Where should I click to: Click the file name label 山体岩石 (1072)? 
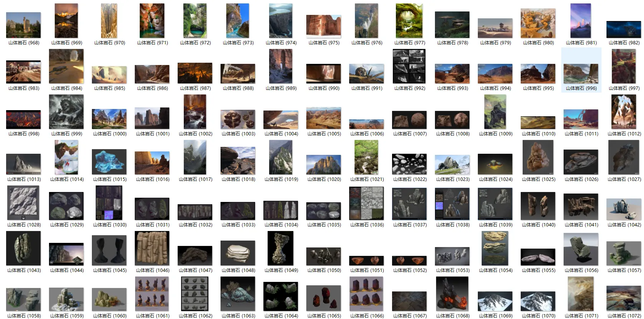coord(624,316)
